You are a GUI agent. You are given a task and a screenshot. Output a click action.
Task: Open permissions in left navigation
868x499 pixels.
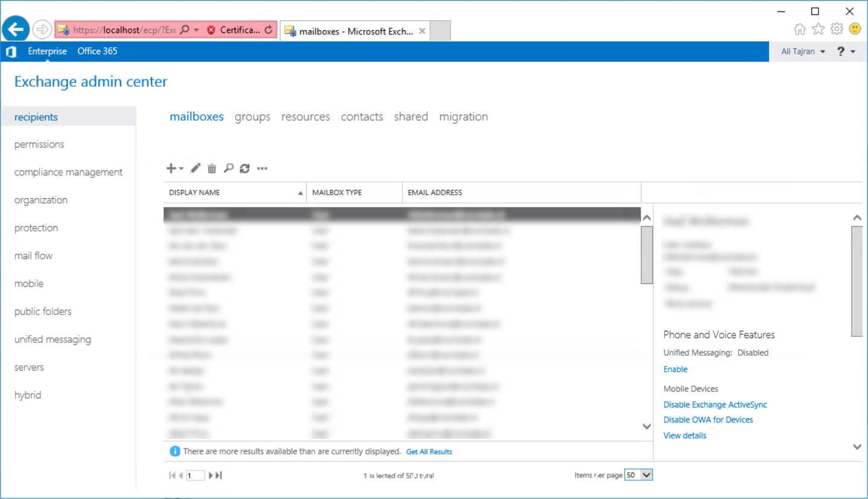click(x=39, y=145)
